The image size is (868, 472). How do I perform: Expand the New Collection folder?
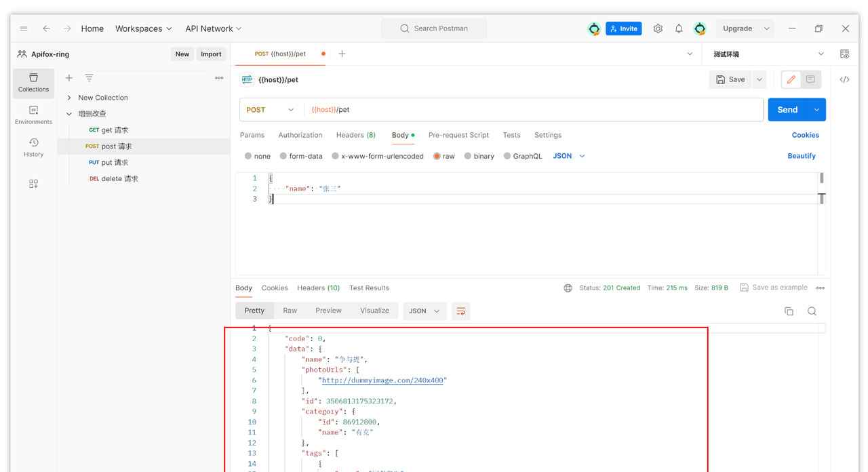click(x=69, y=98)
